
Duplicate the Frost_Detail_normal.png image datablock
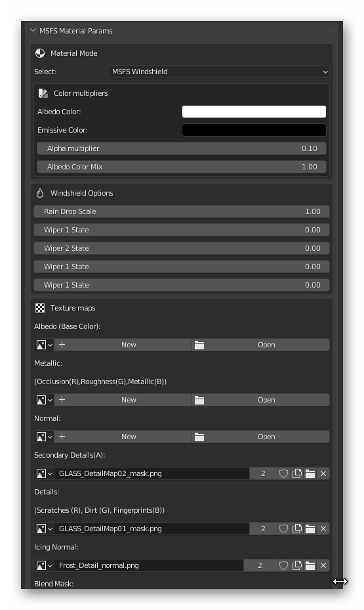pos(297,565)
